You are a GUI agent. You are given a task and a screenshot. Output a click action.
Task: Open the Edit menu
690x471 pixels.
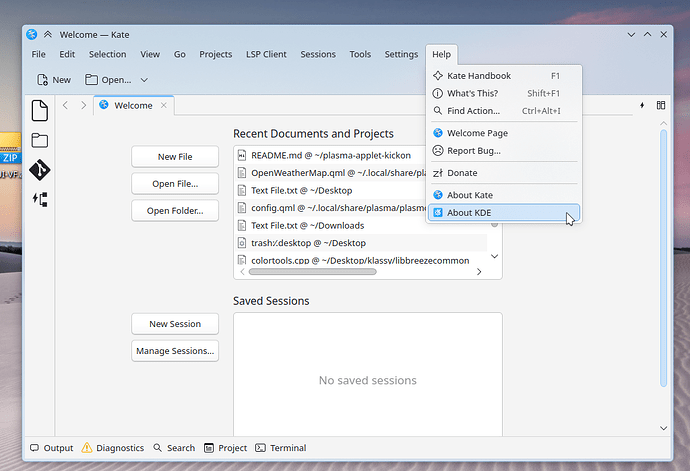pyautogui.click(x=67, y=54)
